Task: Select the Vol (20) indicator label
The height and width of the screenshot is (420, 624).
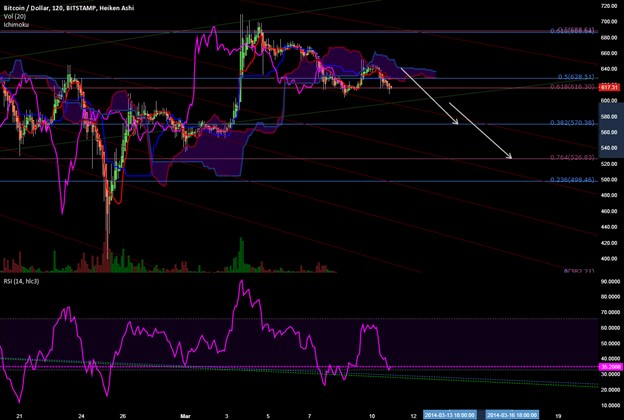Action: (14, 16)
